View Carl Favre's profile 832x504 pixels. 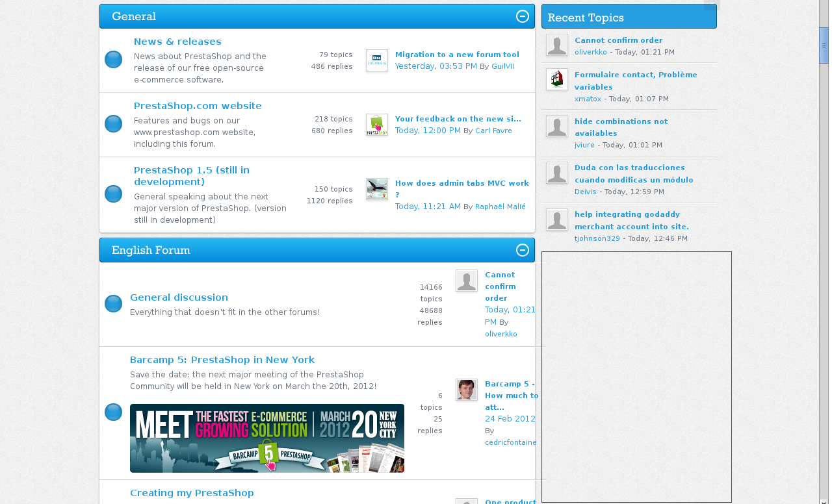click(x=493, y=131)
